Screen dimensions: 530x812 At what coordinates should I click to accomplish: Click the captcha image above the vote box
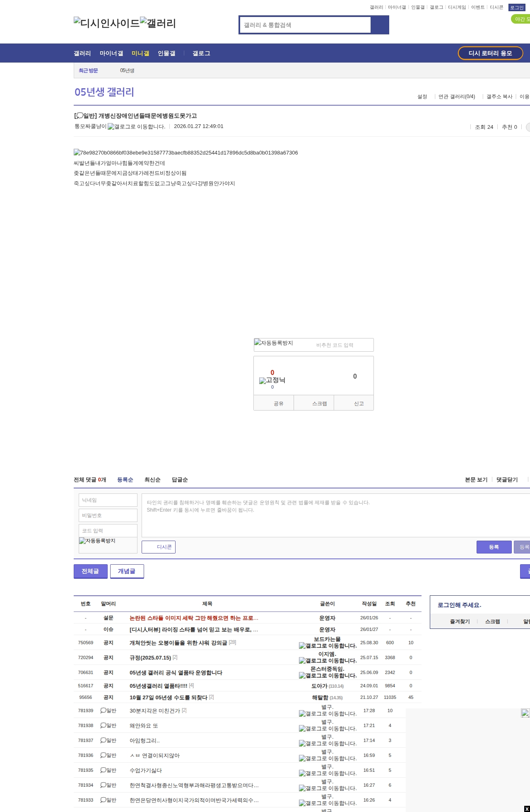tap(274, 343)
